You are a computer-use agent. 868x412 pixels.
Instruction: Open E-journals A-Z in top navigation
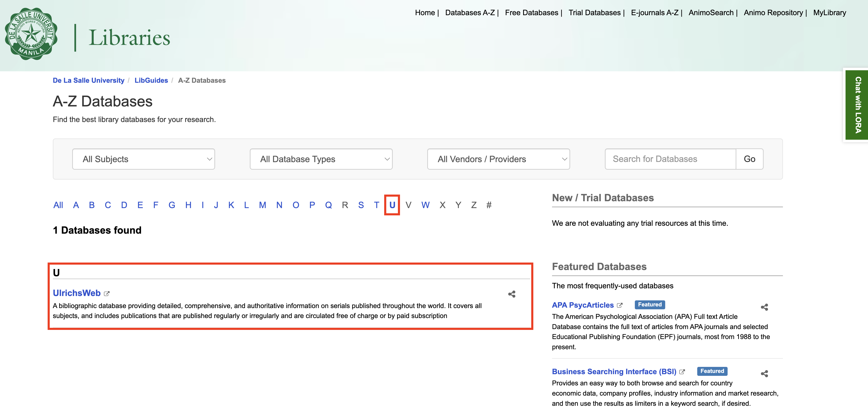(654, 13)
